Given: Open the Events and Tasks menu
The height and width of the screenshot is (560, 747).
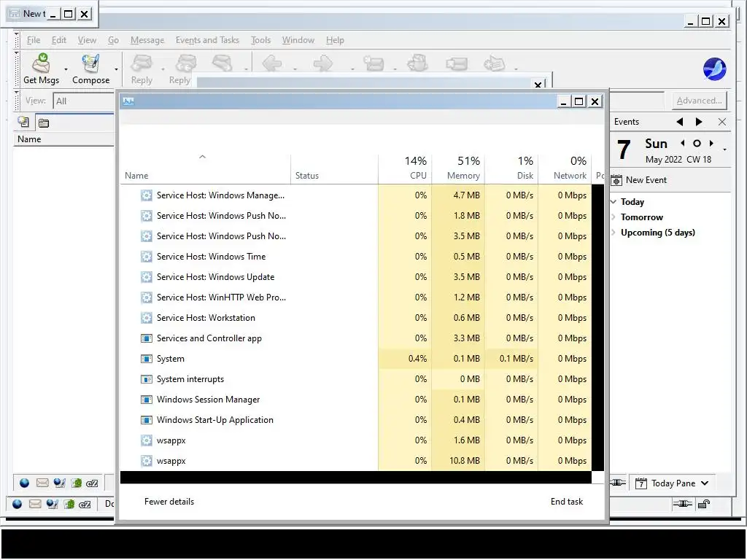Looking at the screenshot, I should tap(207, 40).
